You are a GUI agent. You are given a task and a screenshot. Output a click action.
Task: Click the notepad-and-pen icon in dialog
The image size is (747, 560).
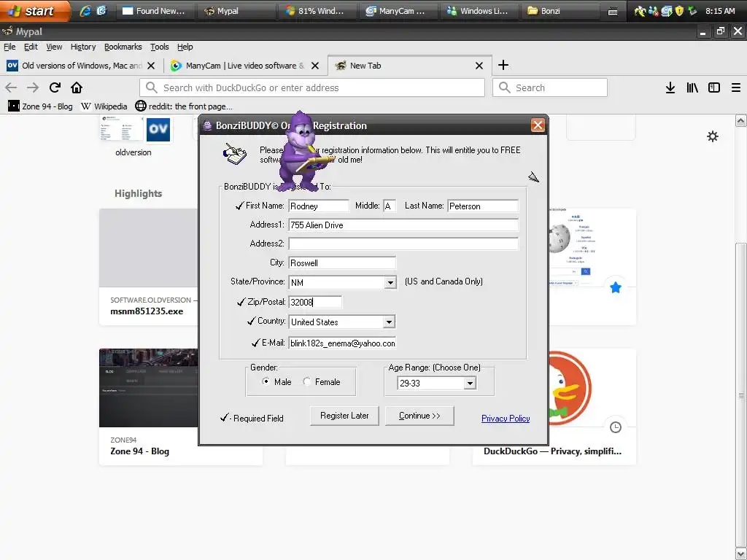pos(235,154)
